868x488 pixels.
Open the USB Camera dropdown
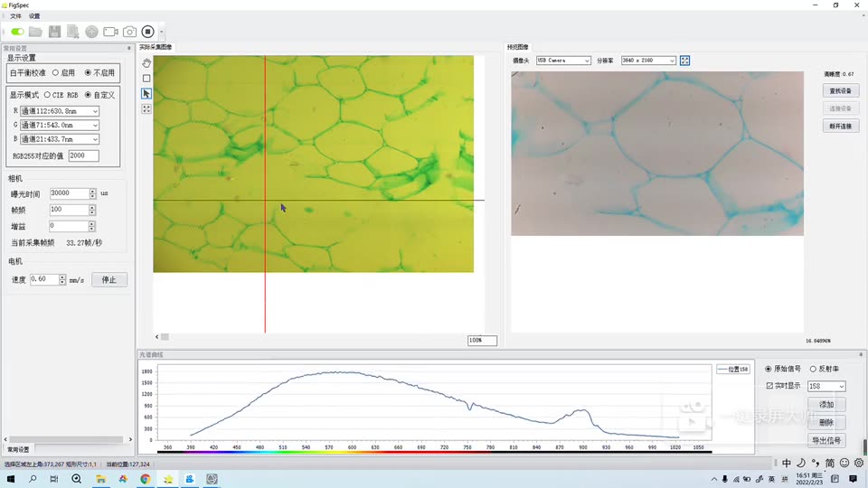(563, 61)
